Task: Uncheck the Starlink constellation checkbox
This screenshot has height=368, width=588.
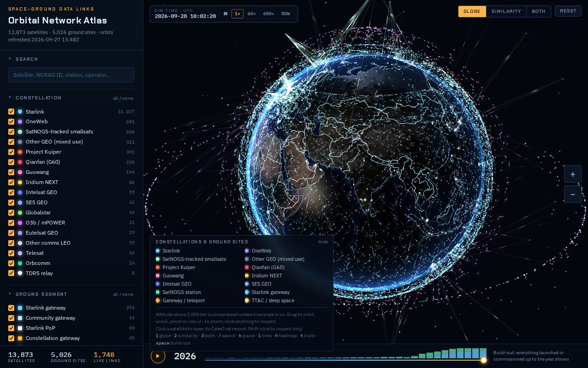Action: tap(11, 112)
